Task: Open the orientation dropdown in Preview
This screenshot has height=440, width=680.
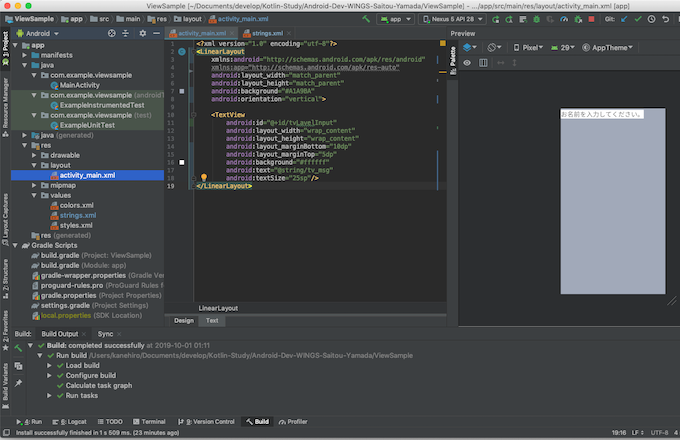Action: (494, 47)
